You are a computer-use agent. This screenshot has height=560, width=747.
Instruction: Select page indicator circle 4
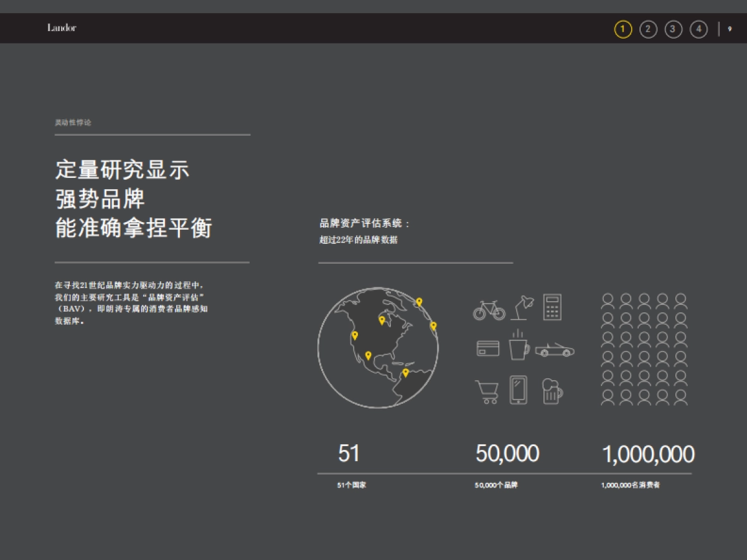(x=698, y=28)
